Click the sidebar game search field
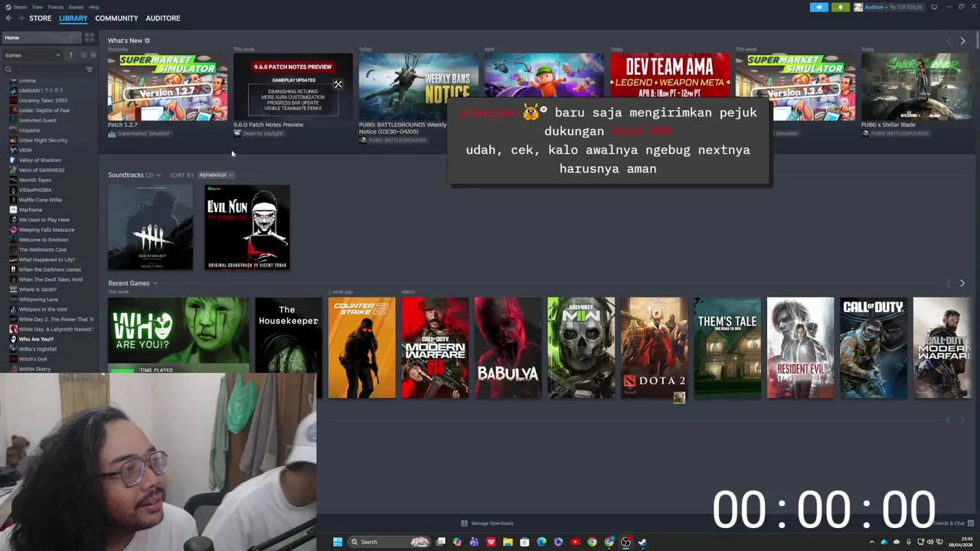 (x=47, y=70)
